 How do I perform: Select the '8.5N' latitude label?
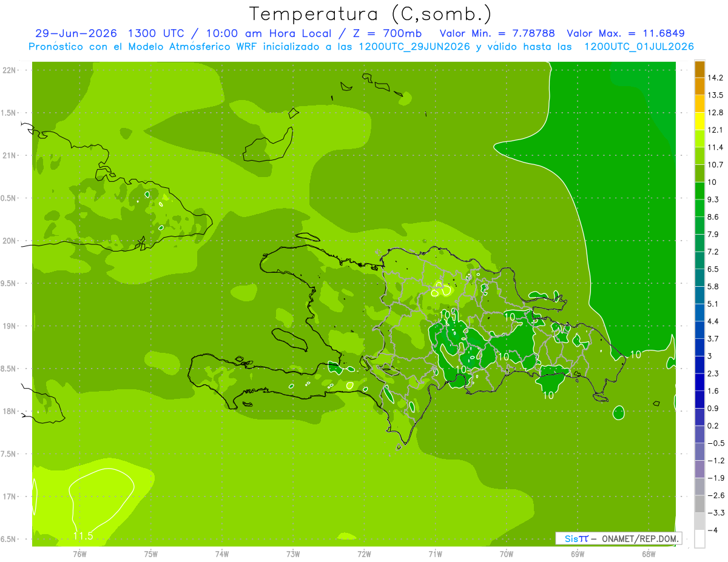(x=9, y=369)
